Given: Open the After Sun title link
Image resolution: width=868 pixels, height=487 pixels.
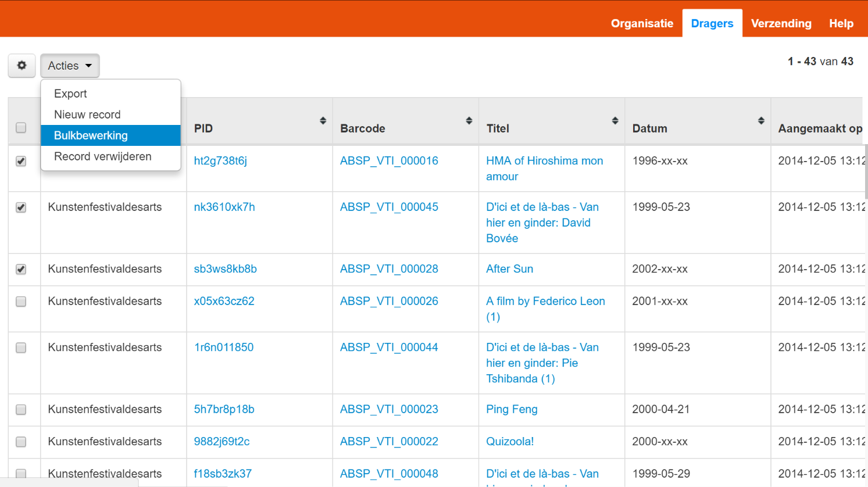Looking at the screenshot, I should (509, 269).
